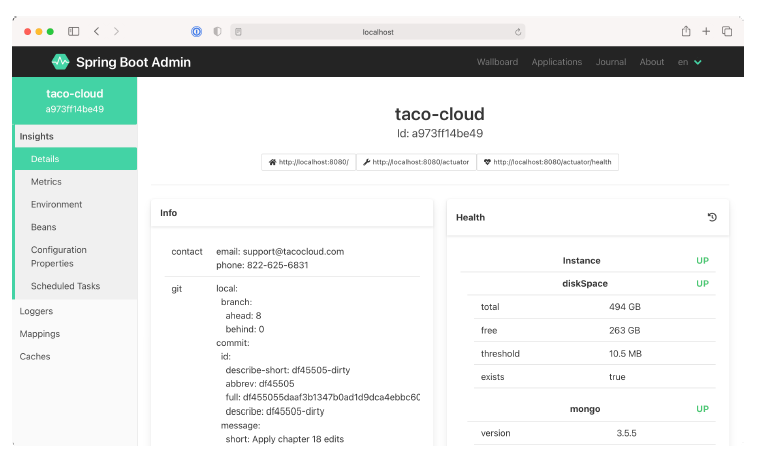The height and width of the screenshot is (457, 760).
Task: Click the Safari Share icon
Action: pyautogui.click(x=686, y=32)
